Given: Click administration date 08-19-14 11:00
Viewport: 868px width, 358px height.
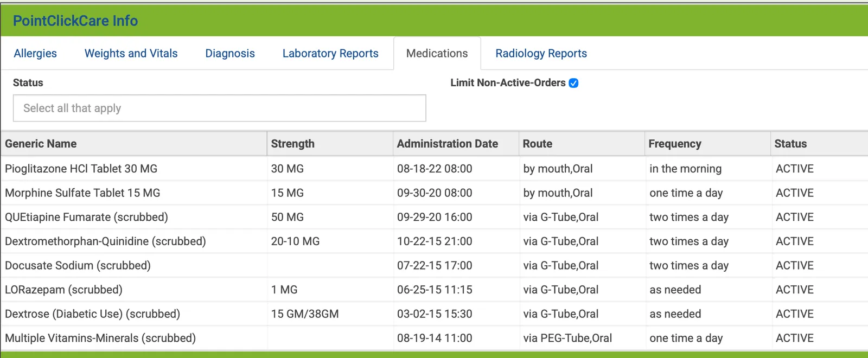Looking at the screenshot, I should (x=435, y=338).
